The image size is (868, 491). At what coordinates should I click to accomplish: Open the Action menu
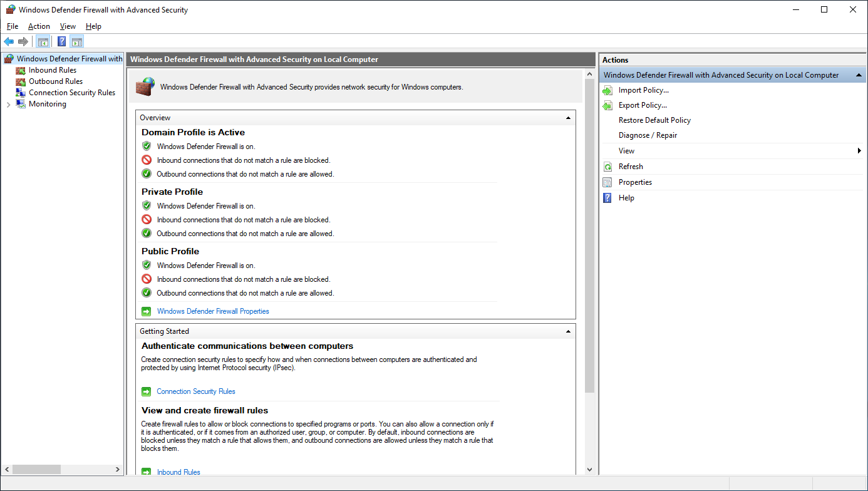pos(39,26)
